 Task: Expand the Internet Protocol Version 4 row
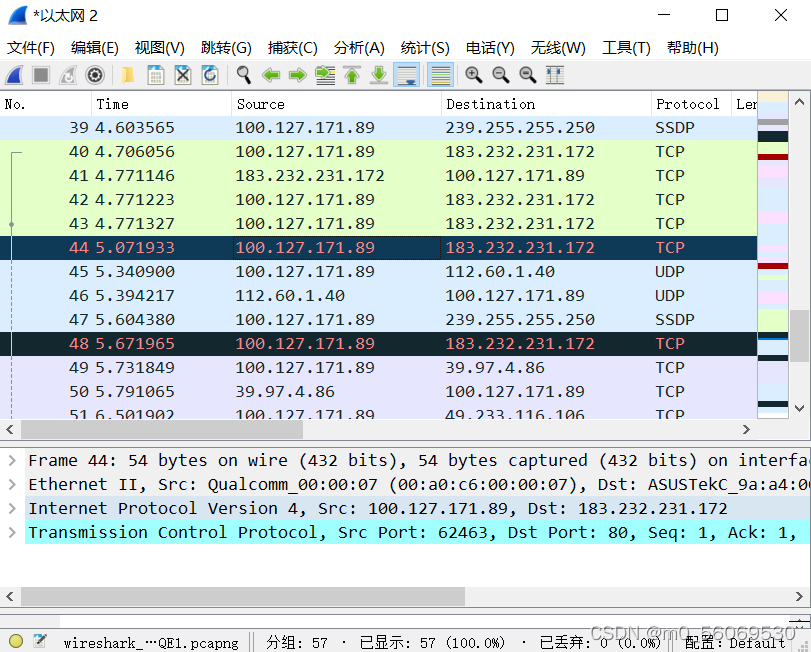[10, 508]
